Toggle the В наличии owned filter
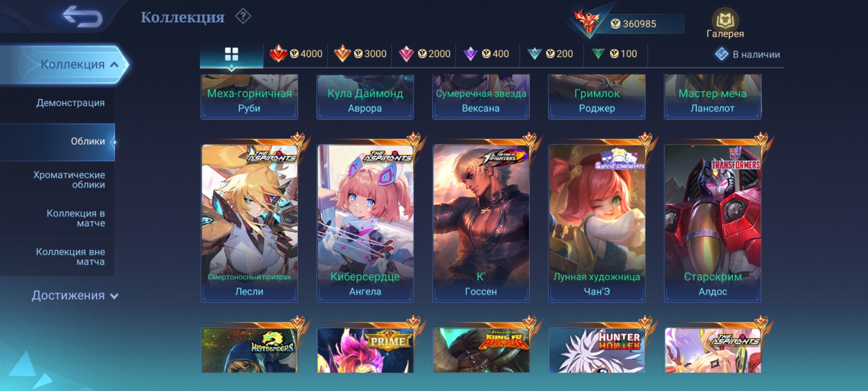The width and height of the screenshot is (868, 391). click(x=748, y=54)
